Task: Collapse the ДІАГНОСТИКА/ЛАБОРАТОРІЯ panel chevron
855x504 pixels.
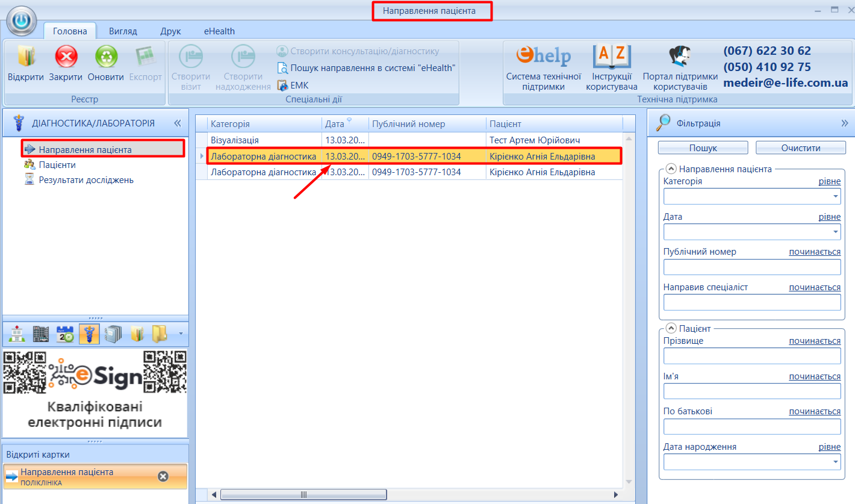Action: tap(178, 123)
